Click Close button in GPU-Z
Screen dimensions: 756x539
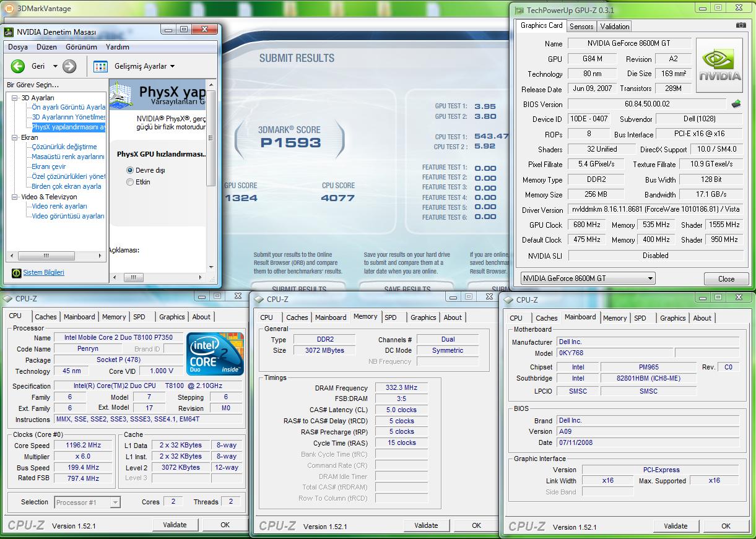[x=726, y=279]
